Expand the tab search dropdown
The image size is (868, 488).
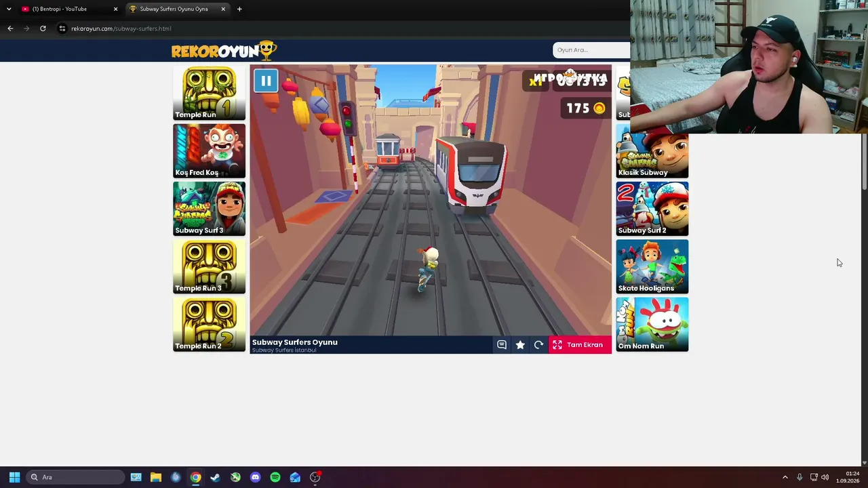[x=9, y=9]
